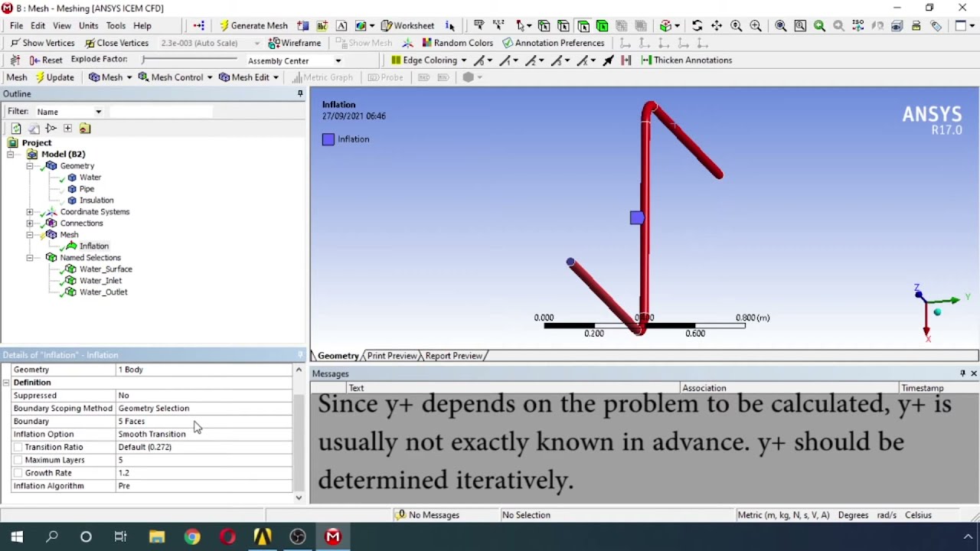
Task: Click Task View icon on taskbar
Action: coord(120,536)
